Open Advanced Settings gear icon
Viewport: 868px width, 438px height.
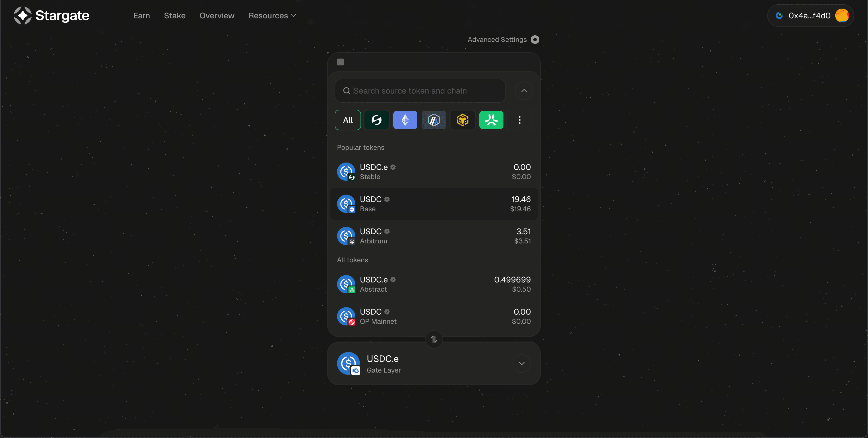click(535, 40)
